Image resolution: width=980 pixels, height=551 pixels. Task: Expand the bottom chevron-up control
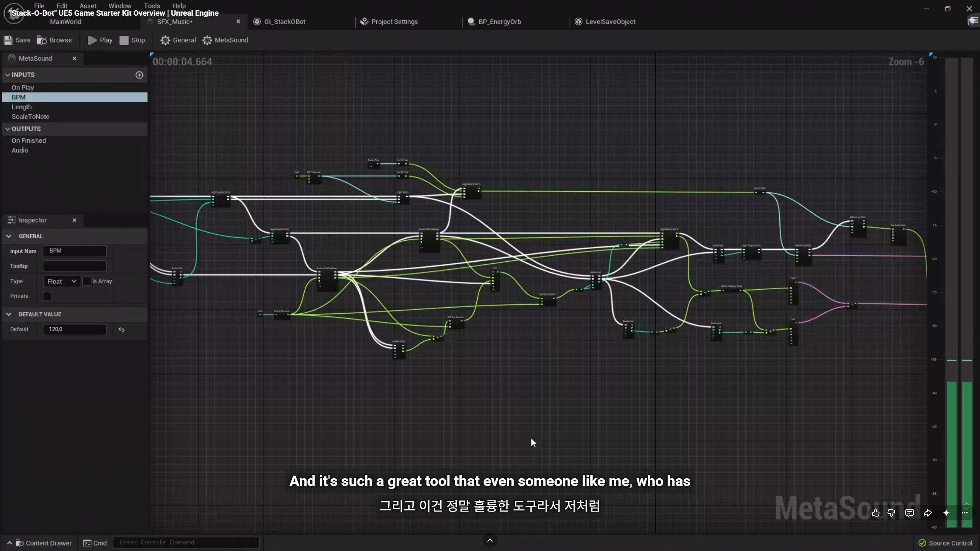[490, 540]
